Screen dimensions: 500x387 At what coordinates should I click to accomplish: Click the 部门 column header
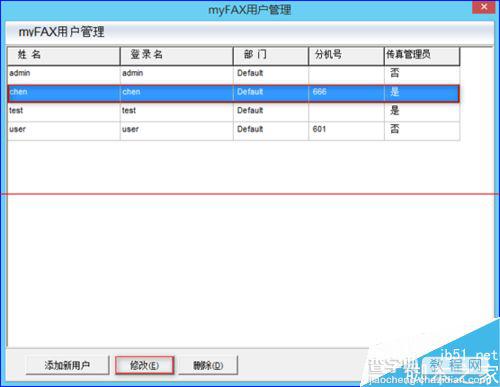tap(271, 56)
